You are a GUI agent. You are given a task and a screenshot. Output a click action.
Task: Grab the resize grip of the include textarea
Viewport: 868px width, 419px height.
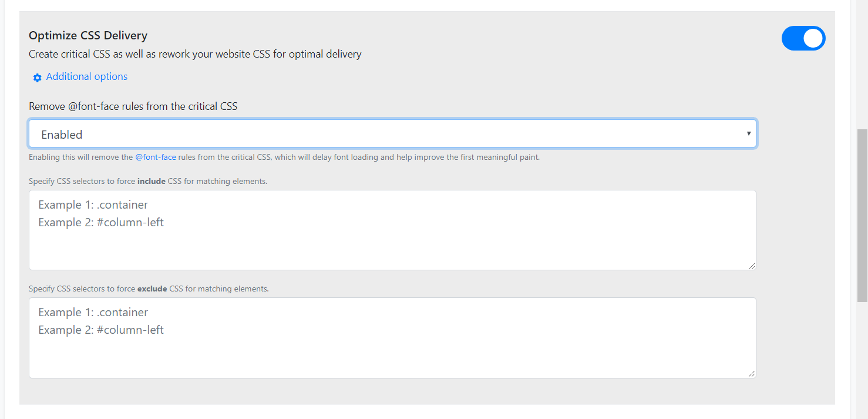pyautogui.click(x=752, y=266)
